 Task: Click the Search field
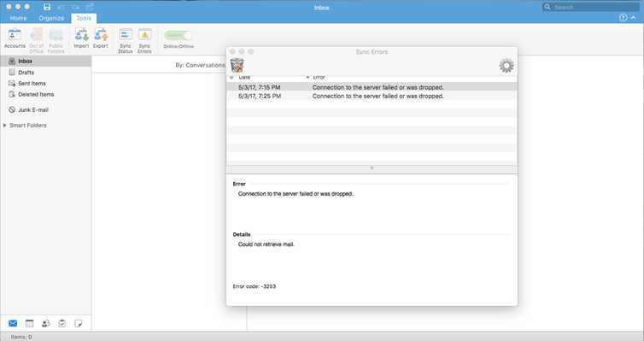590,7
